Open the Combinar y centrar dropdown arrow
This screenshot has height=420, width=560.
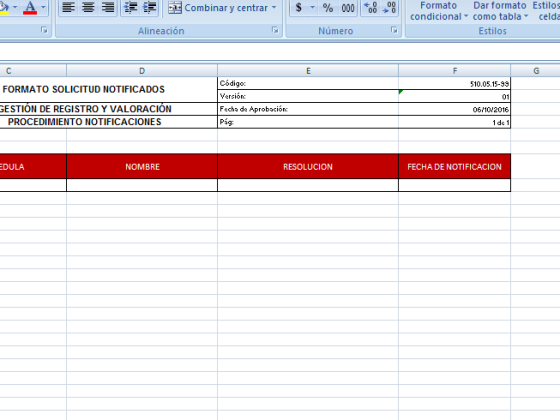click(274, 8)
